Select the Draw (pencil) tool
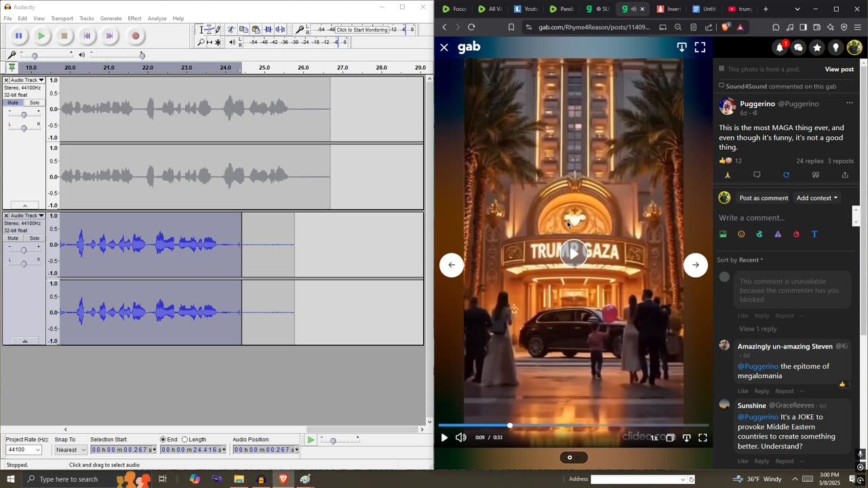The width and height of the screenshot is (868, 488). coord(218,30)
